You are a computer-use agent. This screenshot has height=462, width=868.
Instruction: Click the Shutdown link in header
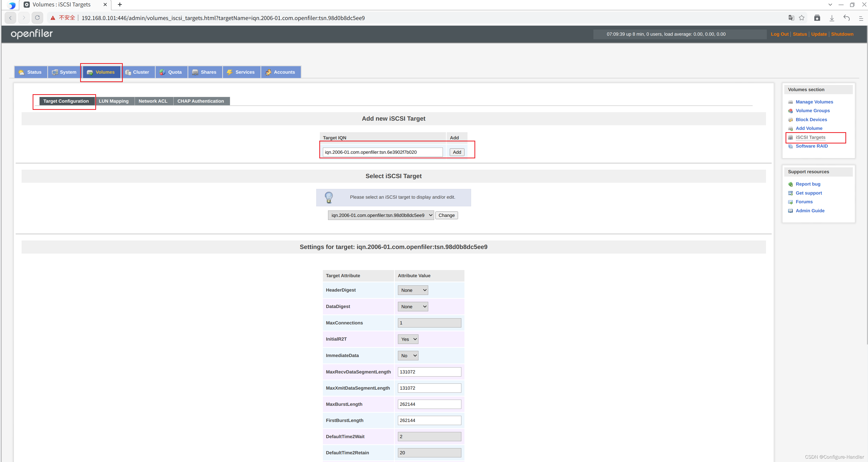(x=842, y=34)
